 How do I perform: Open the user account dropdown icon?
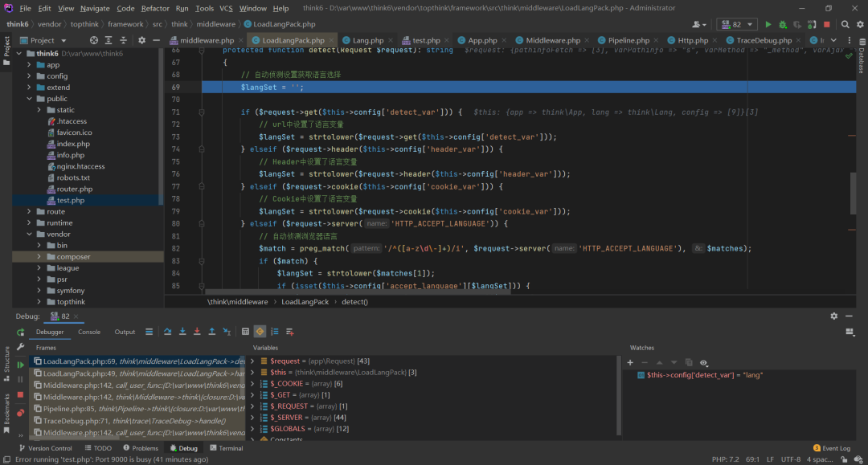pos(699,24)
